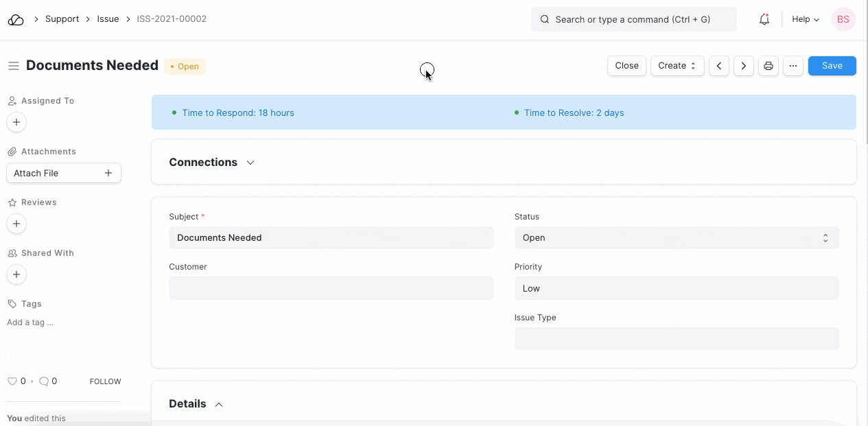The height and width of the screenshot is (426, 868).
Task: Add a review with plus button
Action: pyautogui.click(x=16, y=224)
